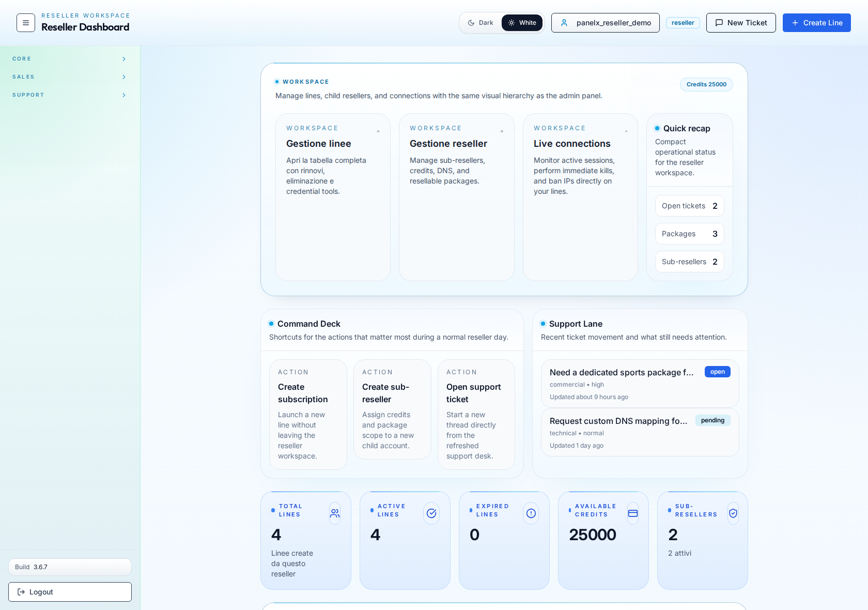Open the sidebar hamburger menu
Viewport: 868px width, 610px height.
(x=25, y=23)
